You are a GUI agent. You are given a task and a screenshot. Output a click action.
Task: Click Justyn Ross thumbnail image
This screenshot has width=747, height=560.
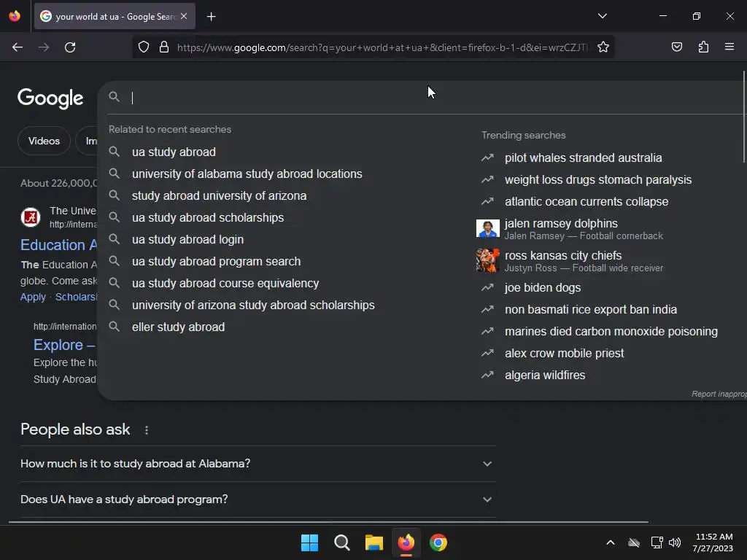[x=487, y=260]
